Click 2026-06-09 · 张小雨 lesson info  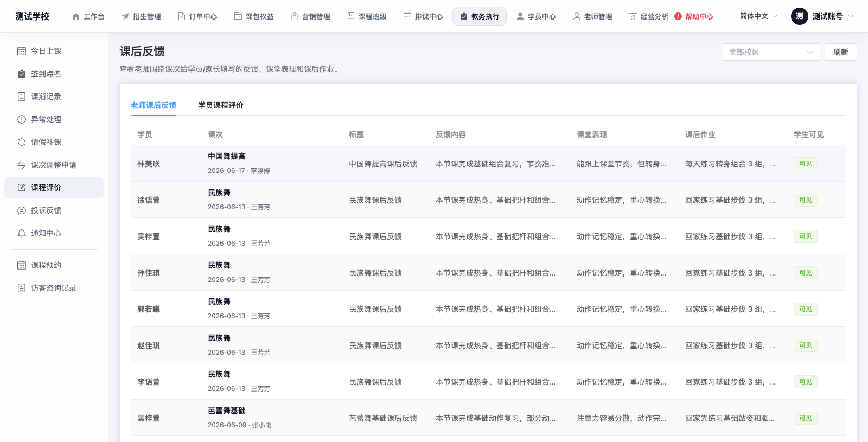[x=240, y=425]
